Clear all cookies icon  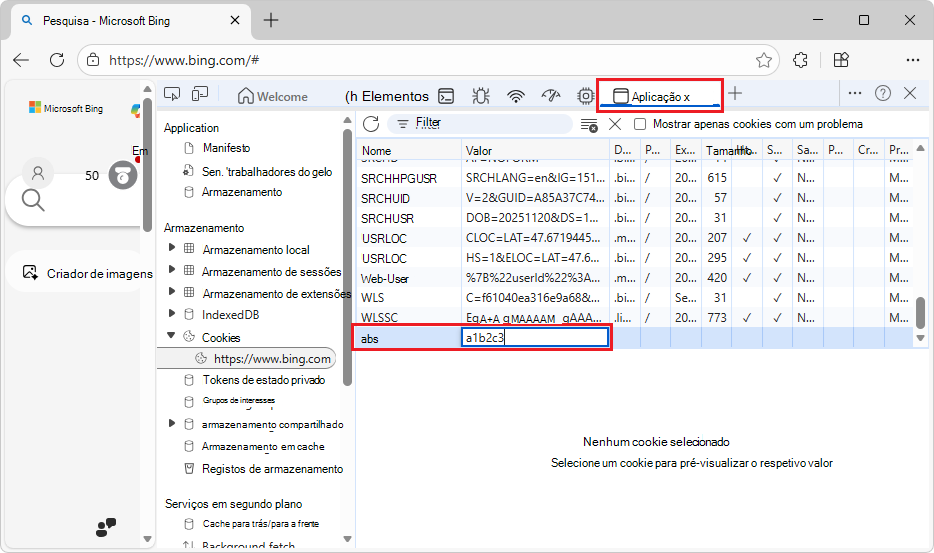(589, 125)
